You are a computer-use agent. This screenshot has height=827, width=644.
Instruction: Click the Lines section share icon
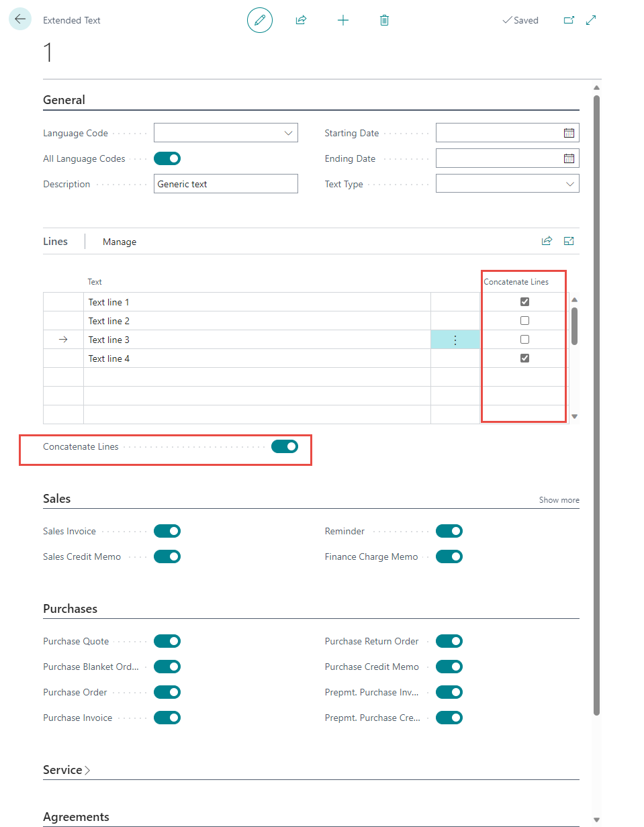coord(547,241)
